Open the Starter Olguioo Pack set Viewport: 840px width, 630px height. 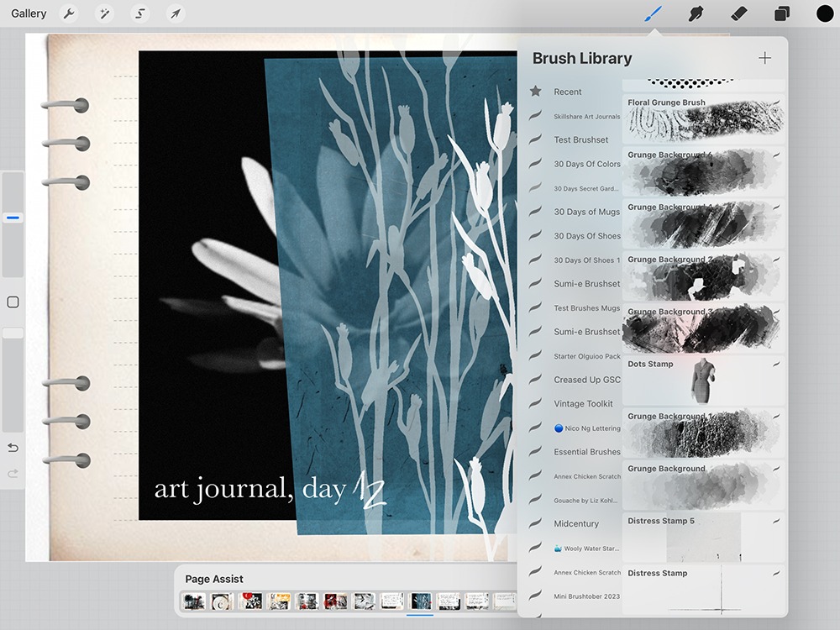point(587,356)
